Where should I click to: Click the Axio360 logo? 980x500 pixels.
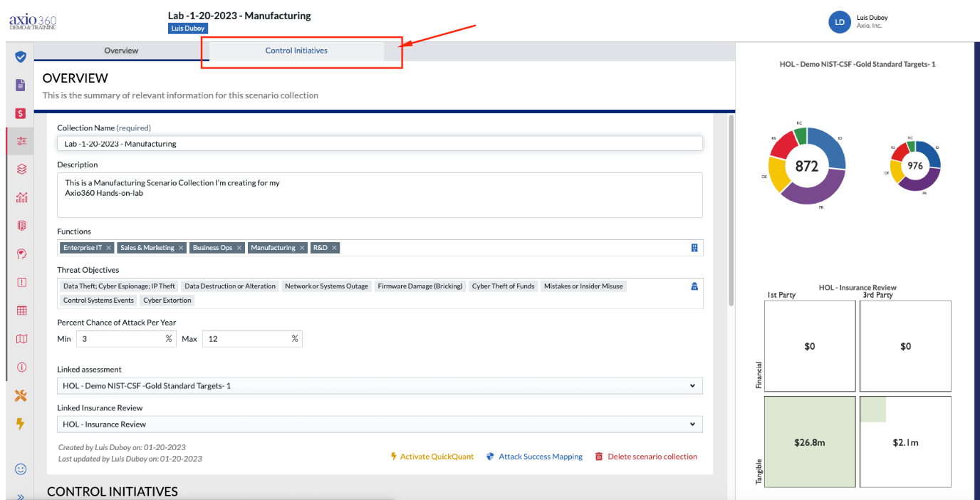tap(33, 21)
